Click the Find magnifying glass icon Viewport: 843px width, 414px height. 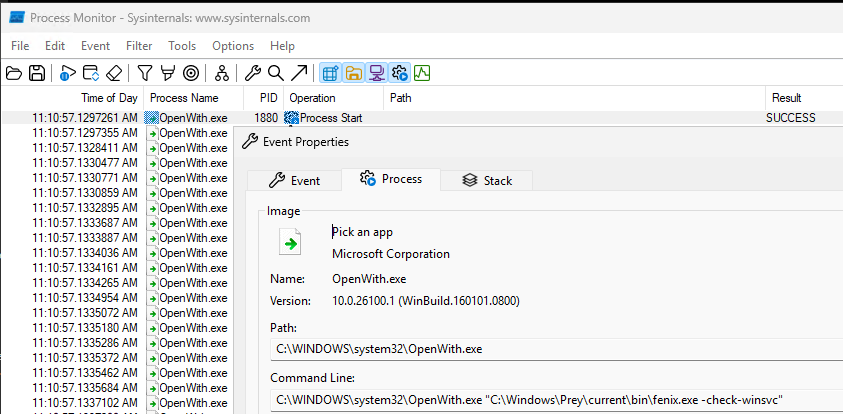click(276, 73)
